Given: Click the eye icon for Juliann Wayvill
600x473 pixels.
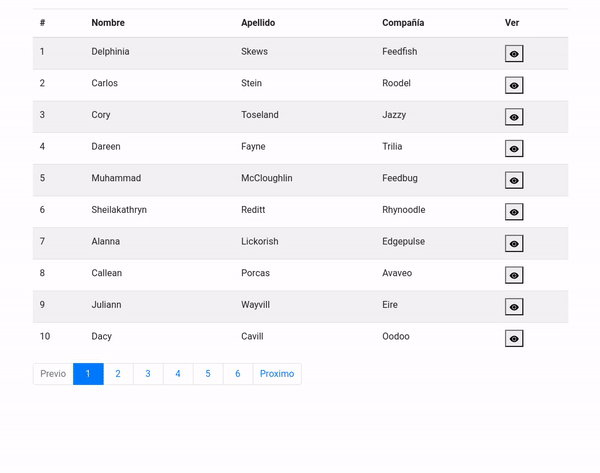Looking at the screenshot, I should [x=514, y=307].
